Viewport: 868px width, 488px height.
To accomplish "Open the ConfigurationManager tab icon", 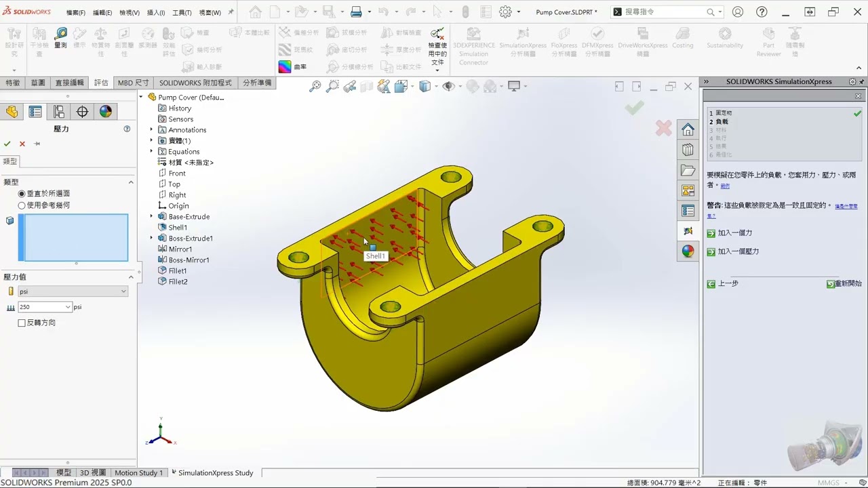I will click(59, 112).
